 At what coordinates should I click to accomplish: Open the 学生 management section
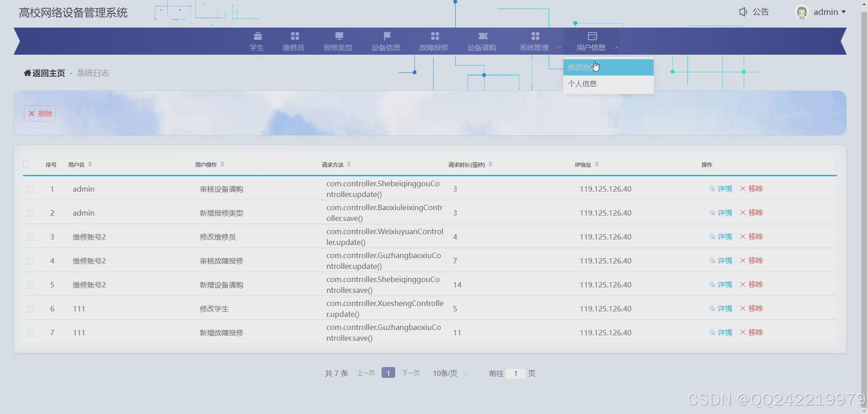click(x=257, y=41)
